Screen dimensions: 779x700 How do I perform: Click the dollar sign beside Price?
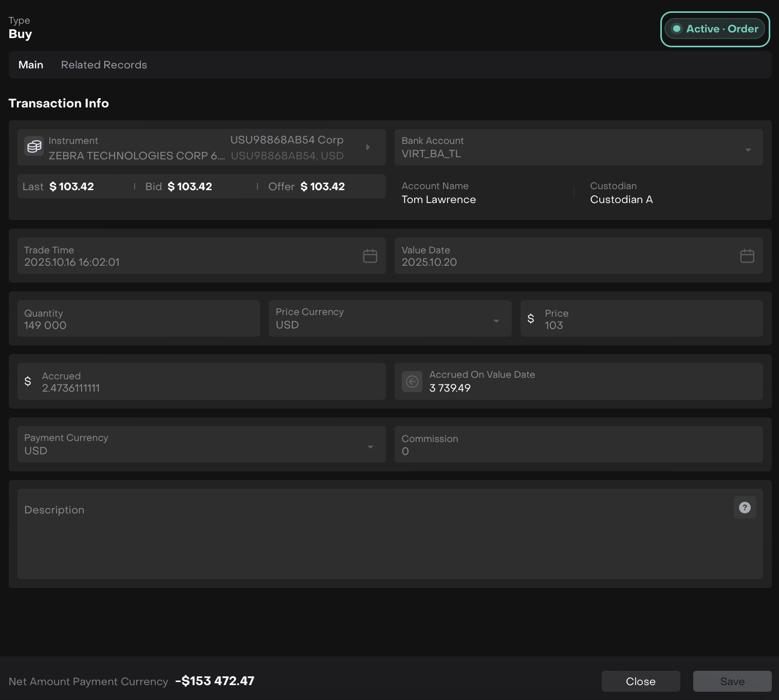tap(531, 319)
